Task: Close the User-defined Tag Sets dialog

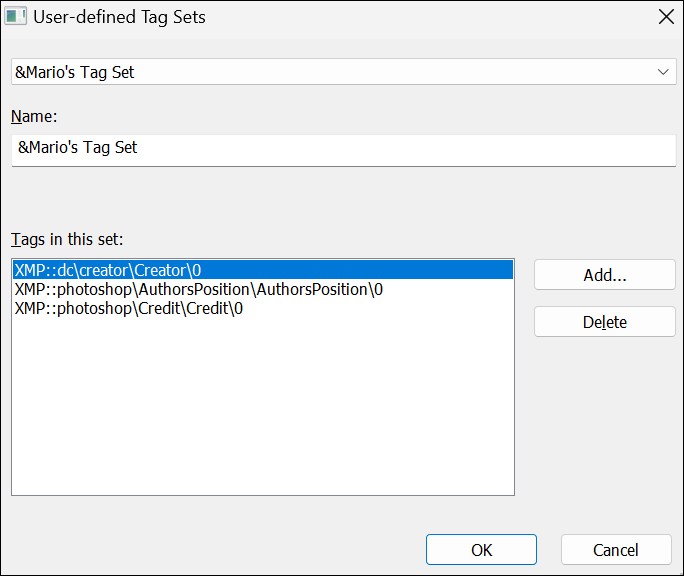Action: point(666,17)
